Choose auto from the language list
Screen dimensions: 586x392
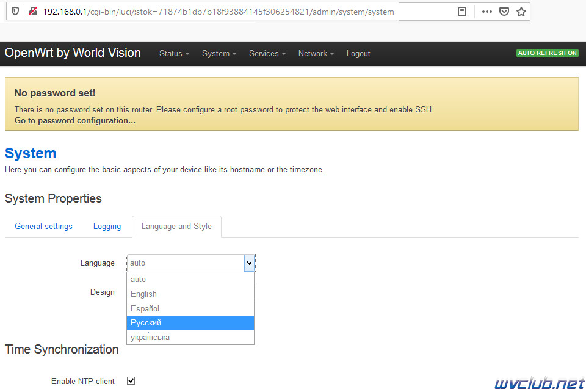[190, 280]
